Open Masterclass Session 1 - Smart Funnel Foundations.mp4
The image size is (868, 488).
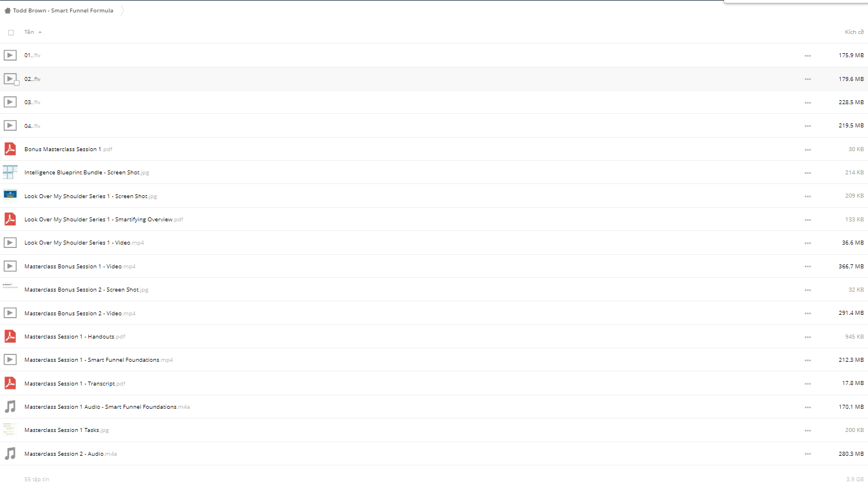(x=99, y=360)
